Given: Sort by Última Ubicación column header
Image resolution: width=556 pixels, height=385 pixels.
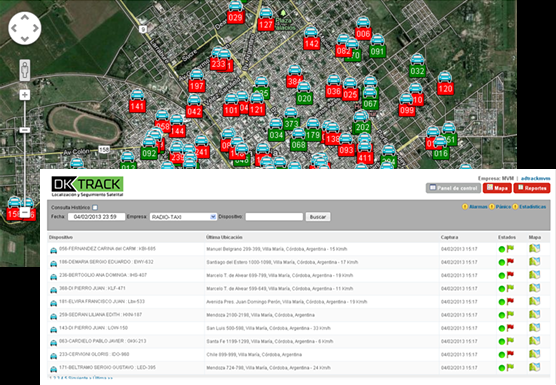Looking at the screenshot, I should (224, 237).
